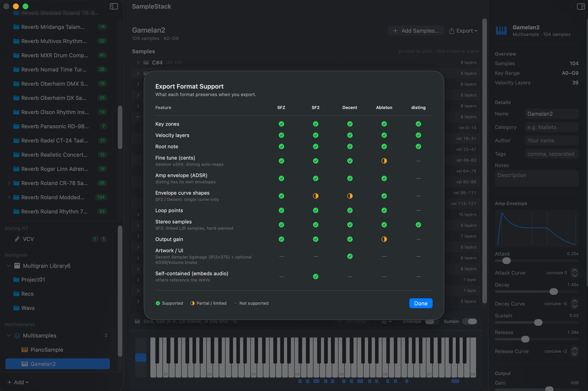Click the Multisamples stack icon
The width and height of the screenshot is (588, 391).
tap(17, 336)
